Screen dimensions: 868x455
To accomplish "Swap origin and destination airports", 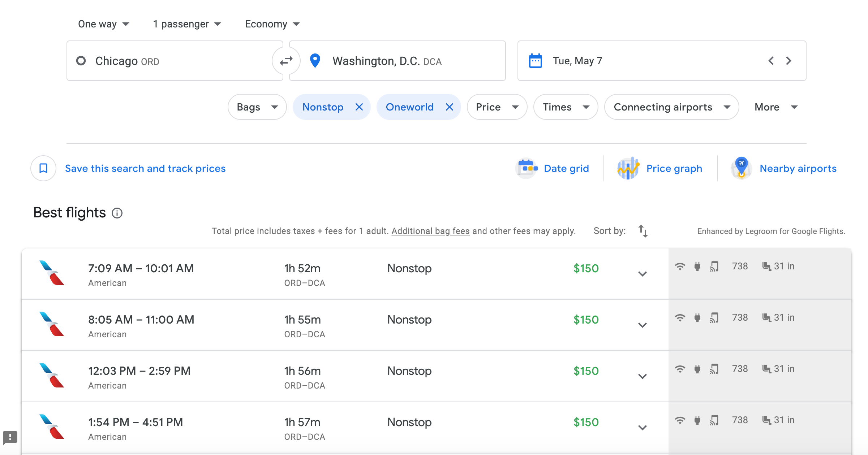I will 286,61.
